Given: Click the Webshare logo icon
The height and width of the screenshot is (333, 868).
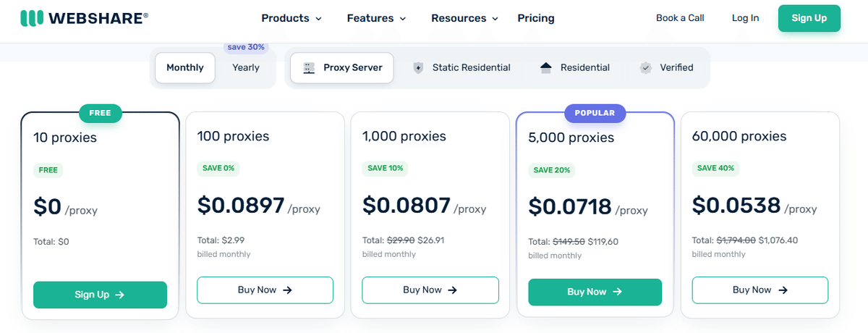Looking at the screenshot, I should pyautogui.click(x=31, y=18).
